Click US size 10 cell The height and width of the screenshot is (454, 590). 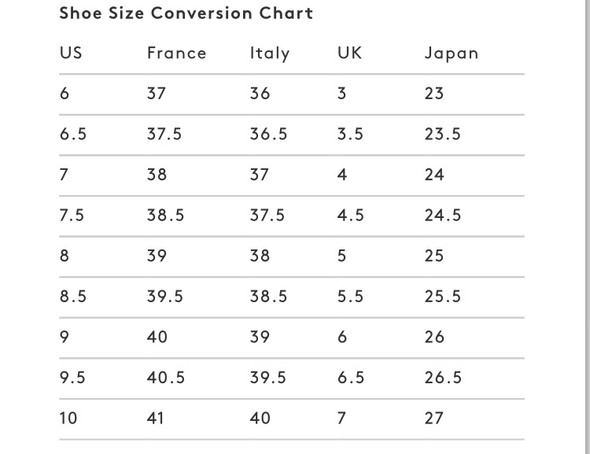click(x=68, y=418)
